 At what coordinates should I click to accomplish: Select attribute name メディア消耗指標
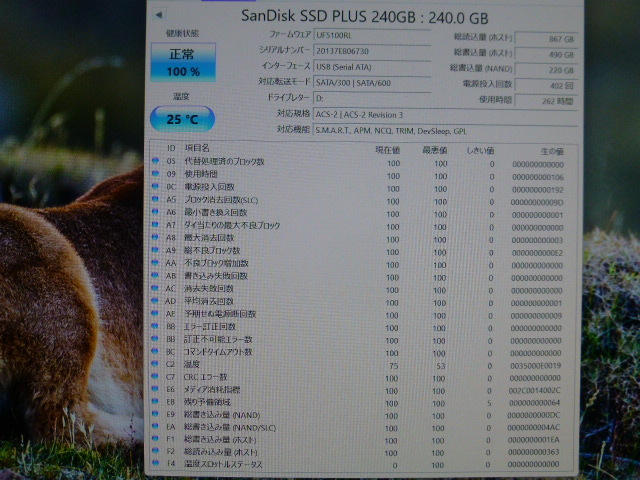point(212,390)
